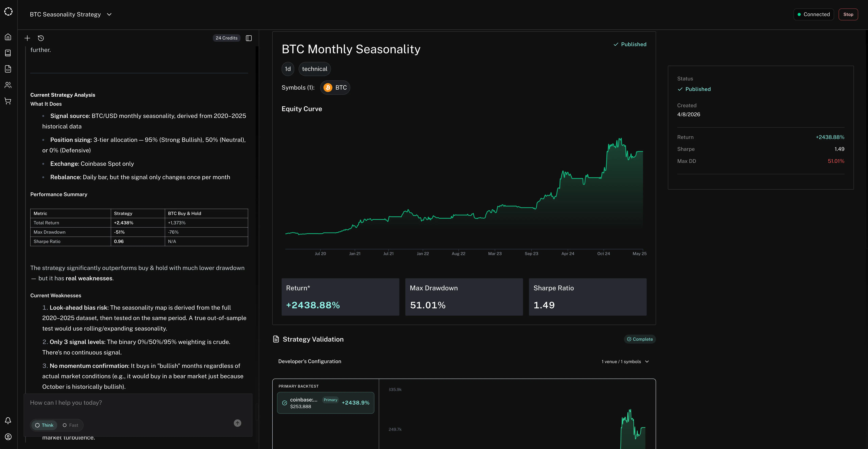Click the 'Developer's Configuration' label
Image resolution: width=868 pixels, height=449 pixels.
310,361
